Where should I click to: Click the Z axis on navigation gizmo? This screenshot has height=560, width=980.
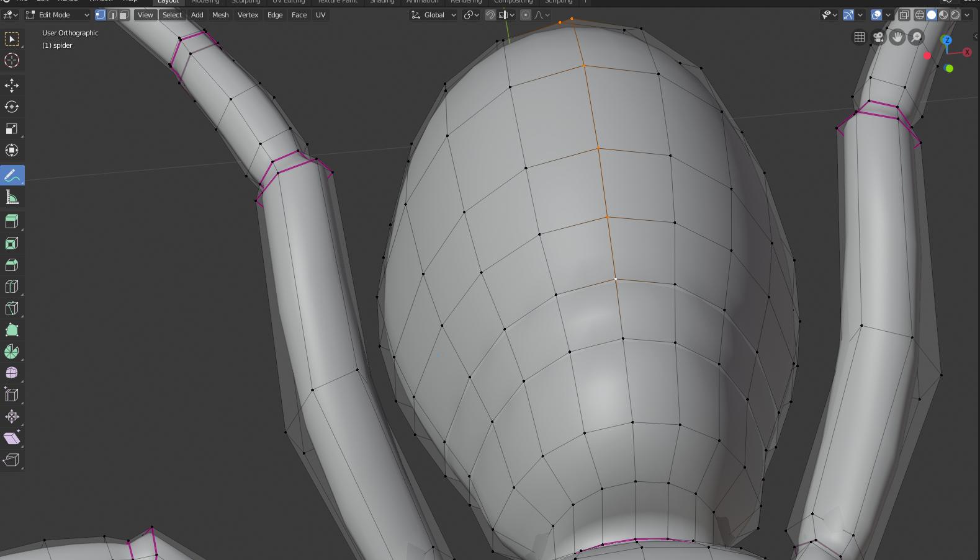point(946,40)
